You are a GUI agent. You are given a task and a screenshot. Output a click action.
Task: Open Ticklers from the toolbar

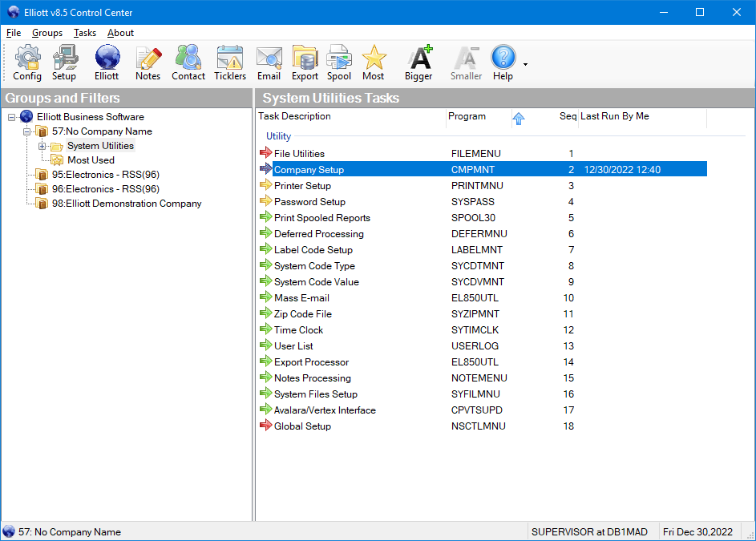(230, 63)
